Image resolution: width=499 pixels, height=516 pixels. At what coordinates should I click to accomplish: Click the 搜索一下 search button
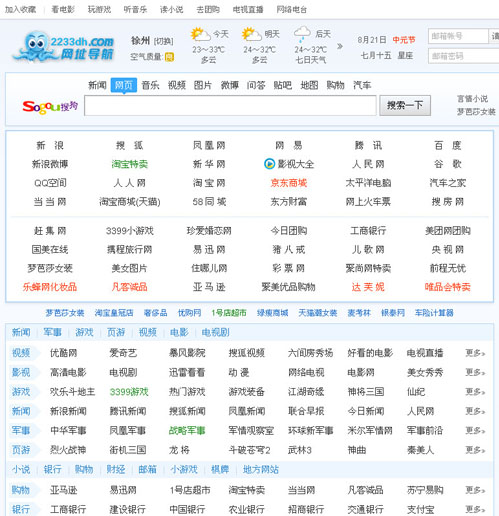405,106
